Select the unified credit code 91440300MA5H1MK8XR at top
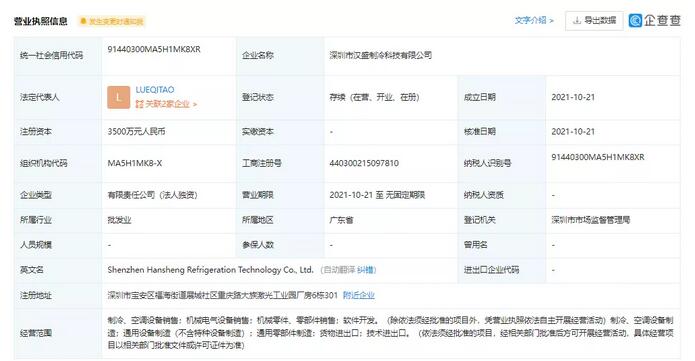695x361 pixels. (x=154, y=49)
